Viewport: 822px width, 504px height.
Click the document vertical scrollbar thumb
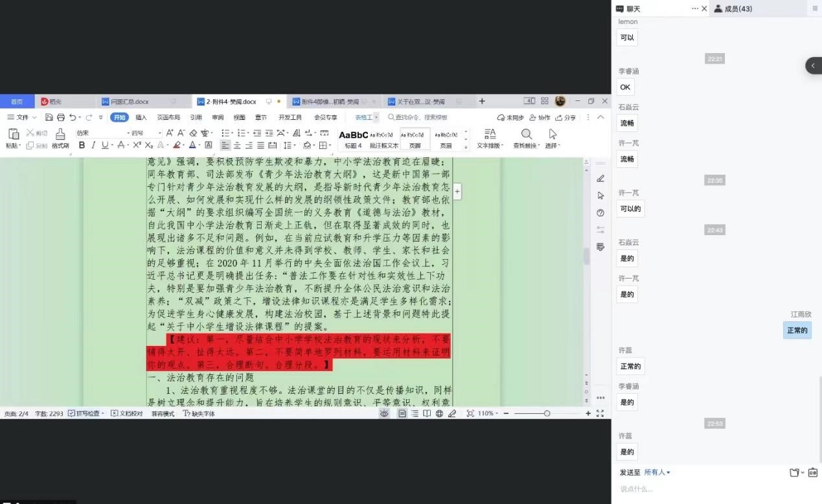pos(587,257)
